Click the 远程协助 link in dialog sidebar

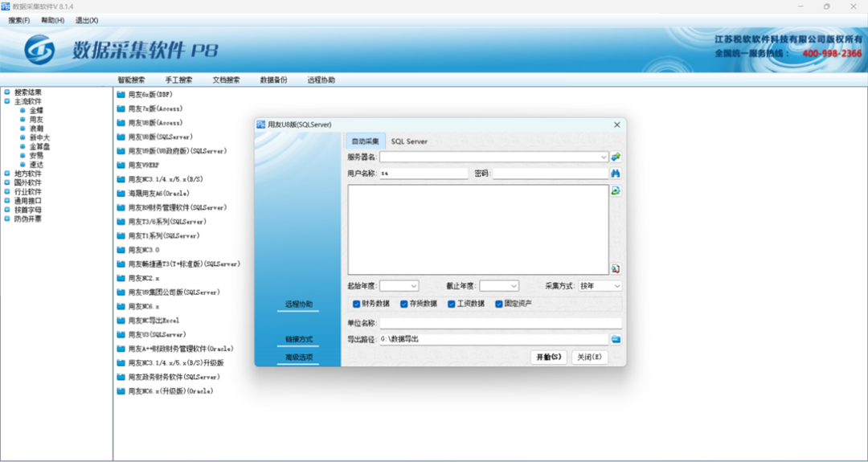click(299, 305)
